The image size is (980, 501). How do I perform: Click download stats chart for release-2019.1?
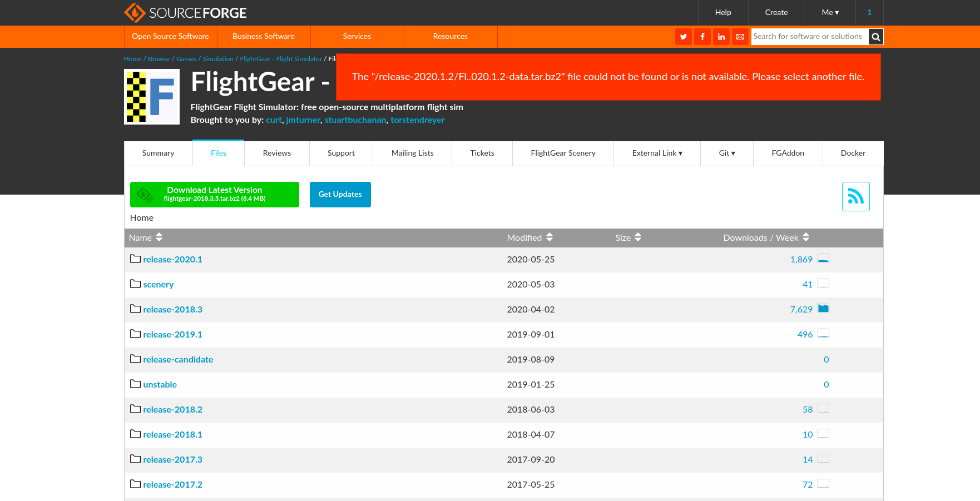tap(824, 333)
